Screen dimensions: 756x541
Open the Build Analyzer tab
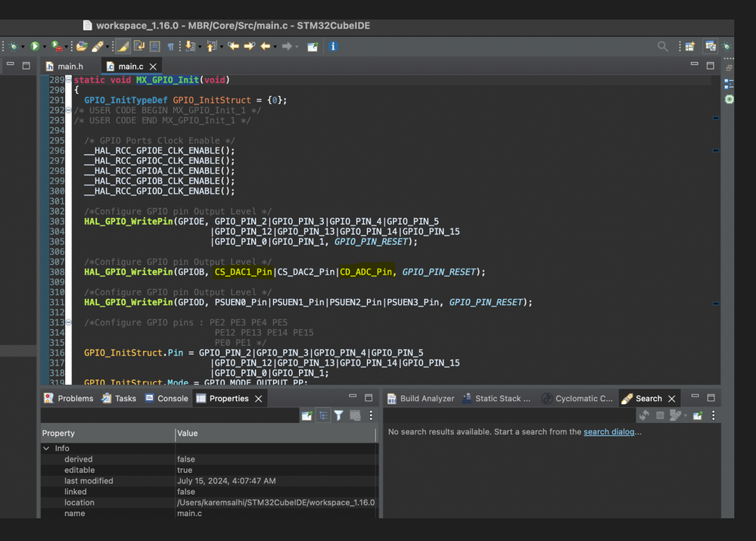[427, 399]
